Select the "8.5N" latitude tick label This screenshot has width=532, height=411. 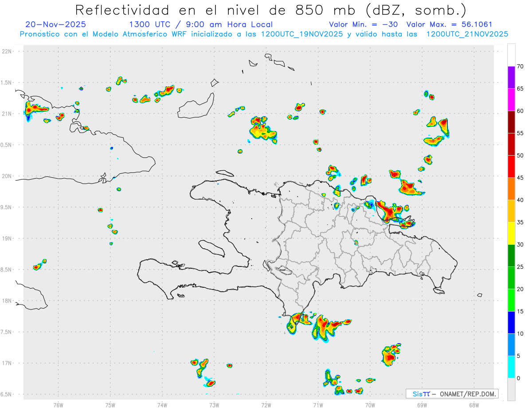point(7,270)
